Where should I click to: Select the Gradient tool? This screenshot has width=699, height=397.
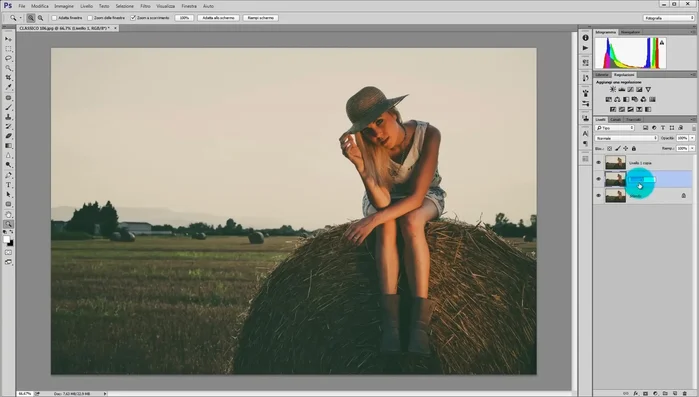point(8,146)
